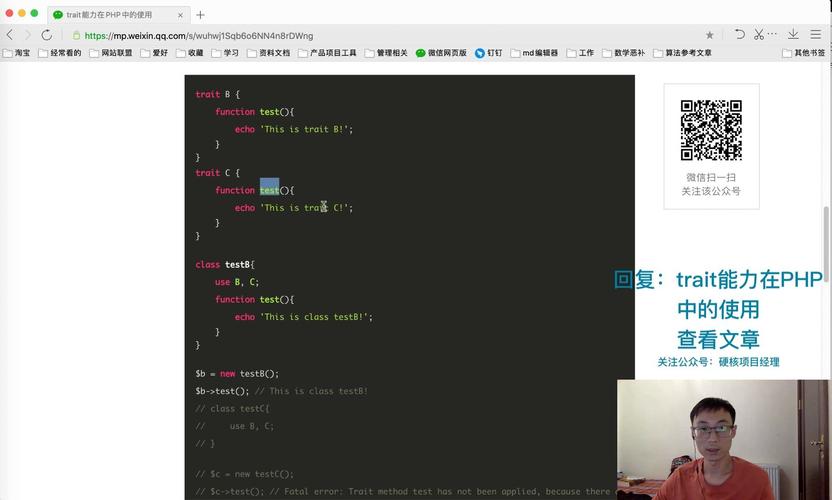Screen dimensions: 832x500
Task: Open the 资料文档 bookmark folder
Action: click(268, 53)
